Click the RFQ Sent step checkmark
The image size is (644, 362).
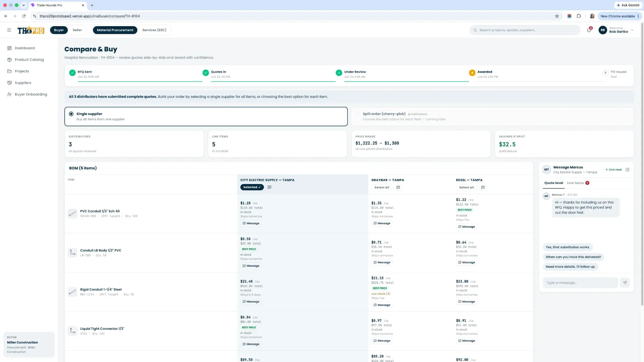pos(72,73)
